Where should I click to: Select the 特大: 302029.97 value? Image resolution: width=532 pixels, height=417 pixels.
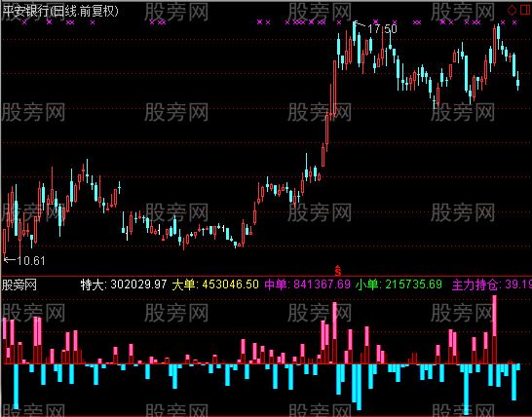pos(124,284)
